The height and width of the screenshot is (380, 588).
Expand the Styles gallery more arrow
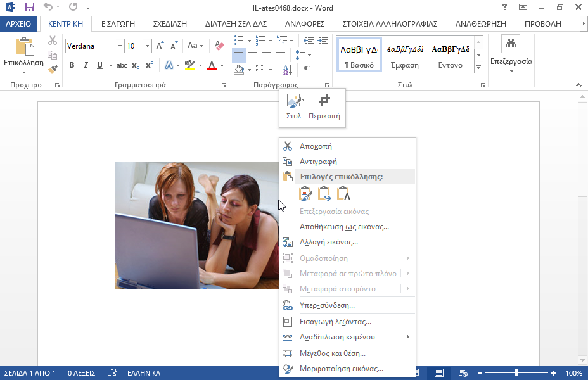478,68
